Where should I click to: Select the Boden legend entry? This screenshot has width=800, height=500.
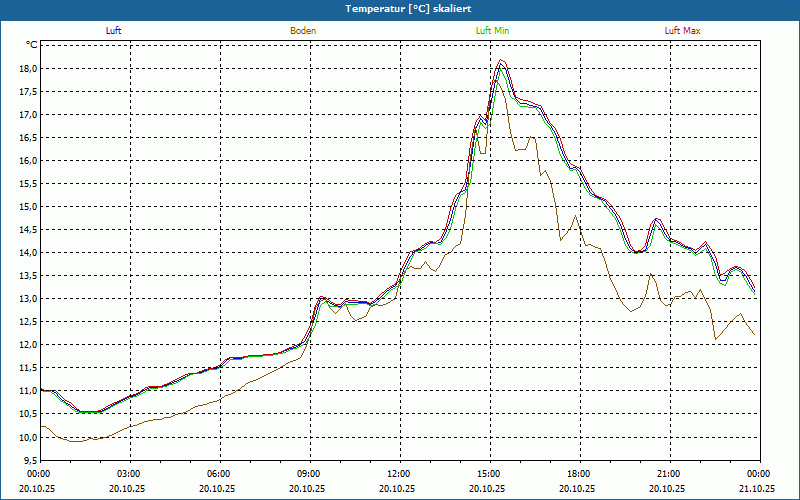click(x=303, y=31)
